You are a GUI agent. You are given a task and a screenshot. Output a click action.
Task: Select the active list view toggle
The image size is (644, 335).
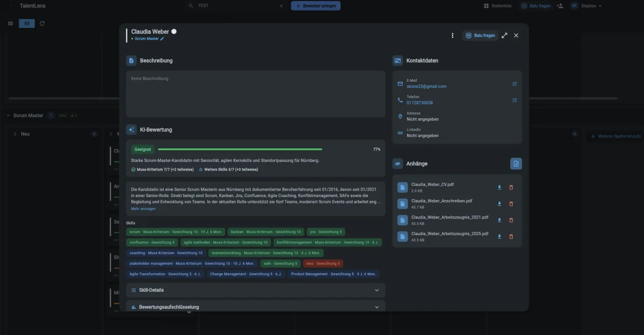(x=27, y=23)
